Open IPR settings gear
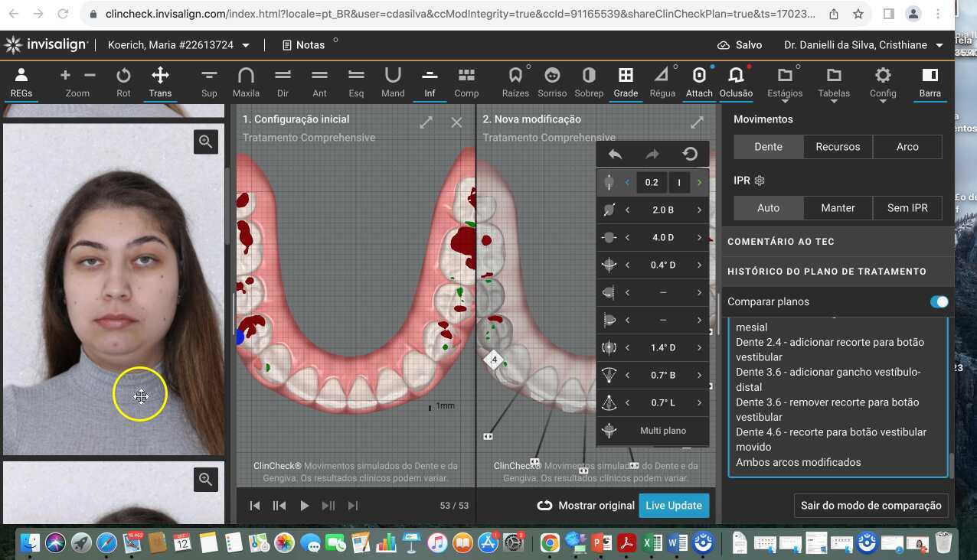 coord(760,181)
